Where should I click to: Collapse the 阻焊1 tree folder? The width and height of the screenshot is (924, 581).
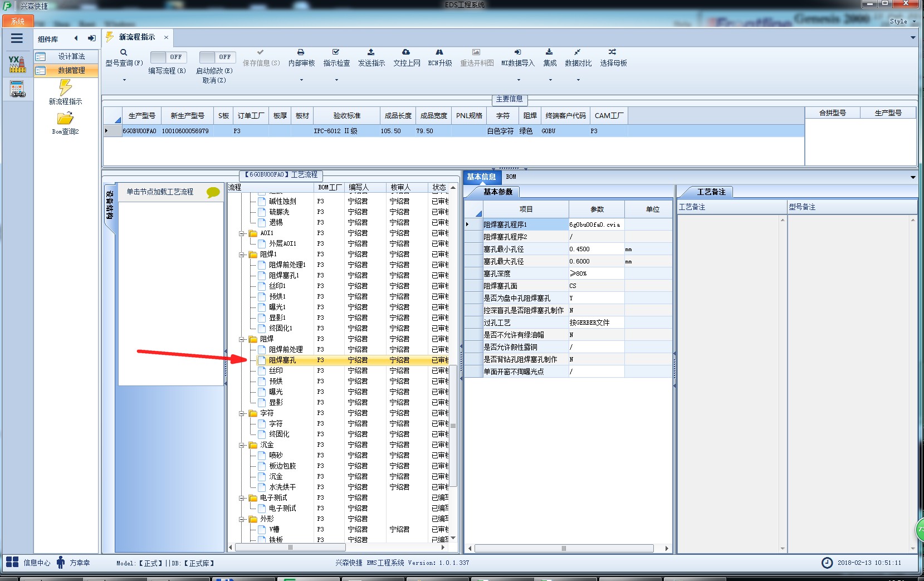[x=242, y=255]
